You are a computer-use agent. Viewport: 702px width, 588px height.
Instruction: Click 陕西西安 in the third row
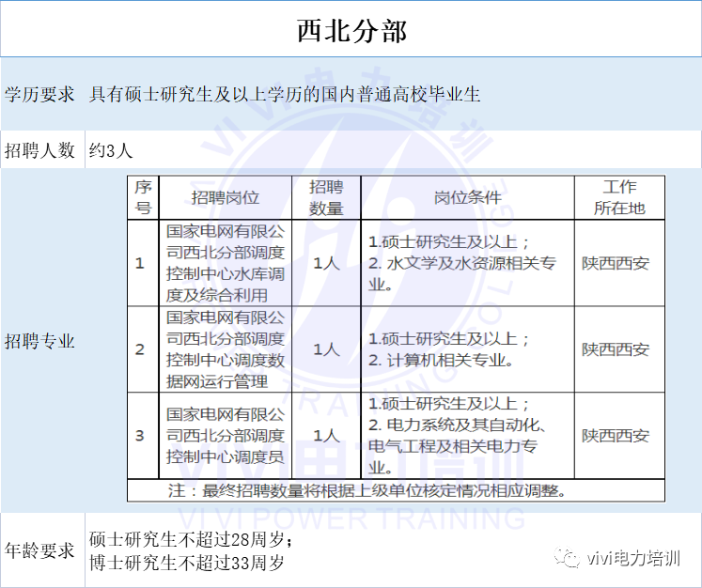[616, 436]
